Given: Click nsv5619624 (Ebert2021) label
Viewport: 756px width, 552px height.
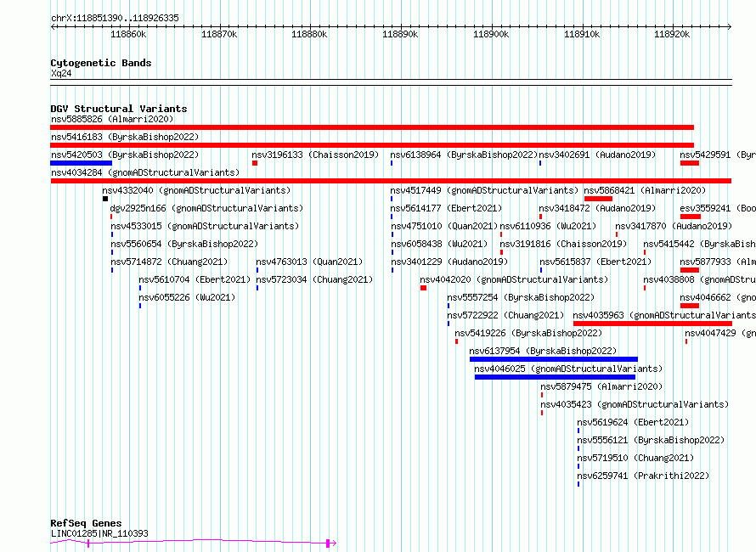Looking at the screenshot, I should 633,422.
